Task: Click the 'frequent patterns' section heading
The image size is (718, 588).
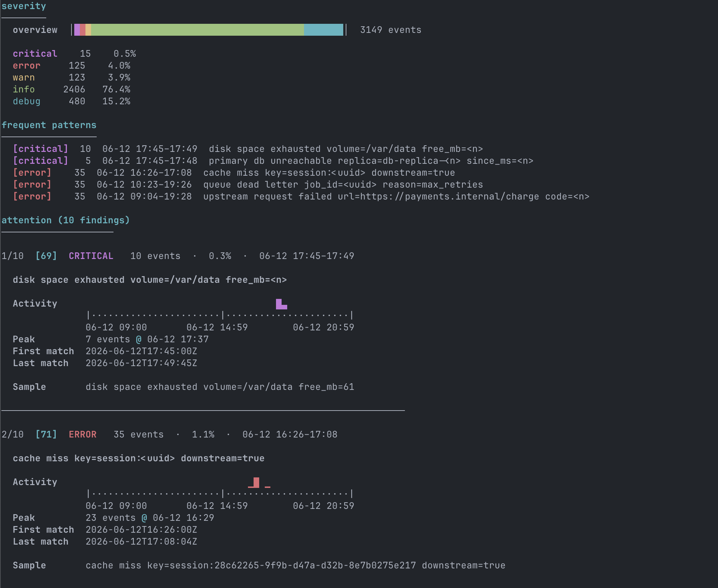Action: click(x=49, y=125)
